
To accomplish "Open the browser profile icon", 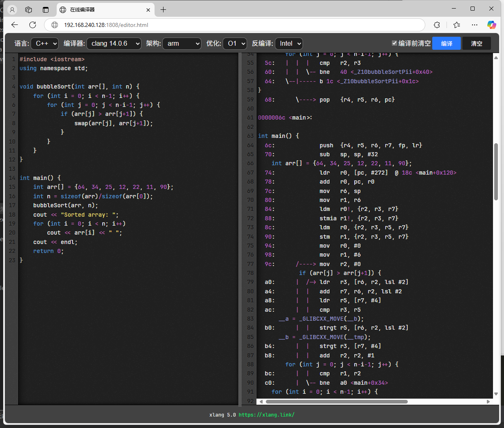I will [12, 10].
